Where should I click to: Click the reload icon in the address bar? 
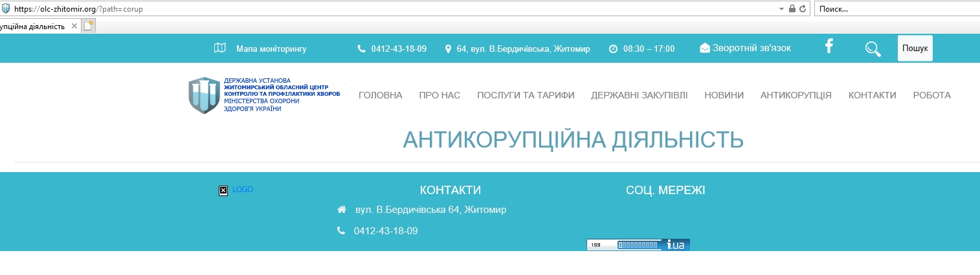(x=803, y=9)
